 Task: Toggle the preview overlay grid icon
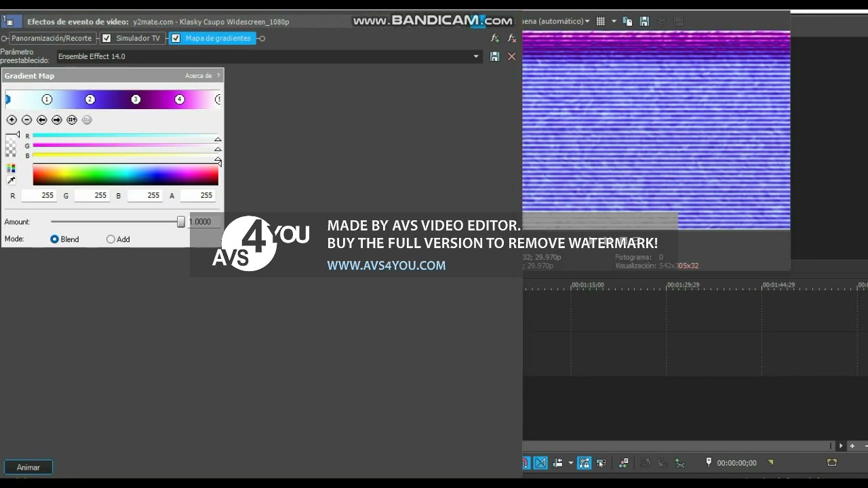point(600,22)
